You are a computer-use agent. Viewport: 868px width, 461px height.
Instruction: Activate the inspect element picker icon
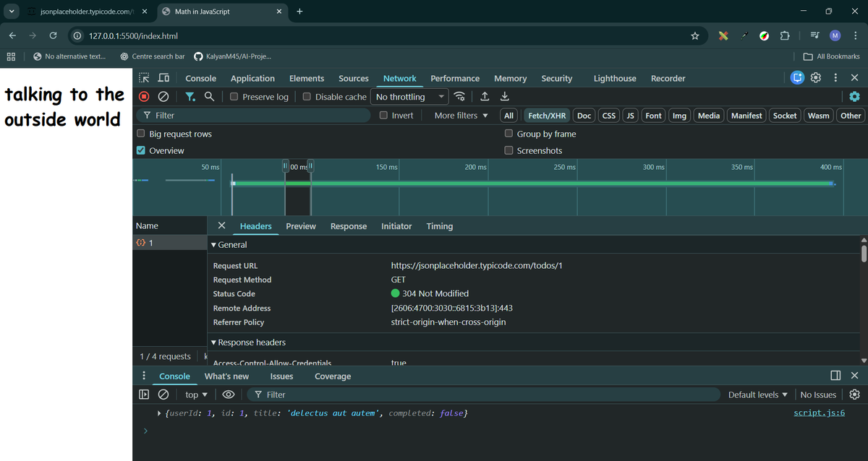[144, 78]
